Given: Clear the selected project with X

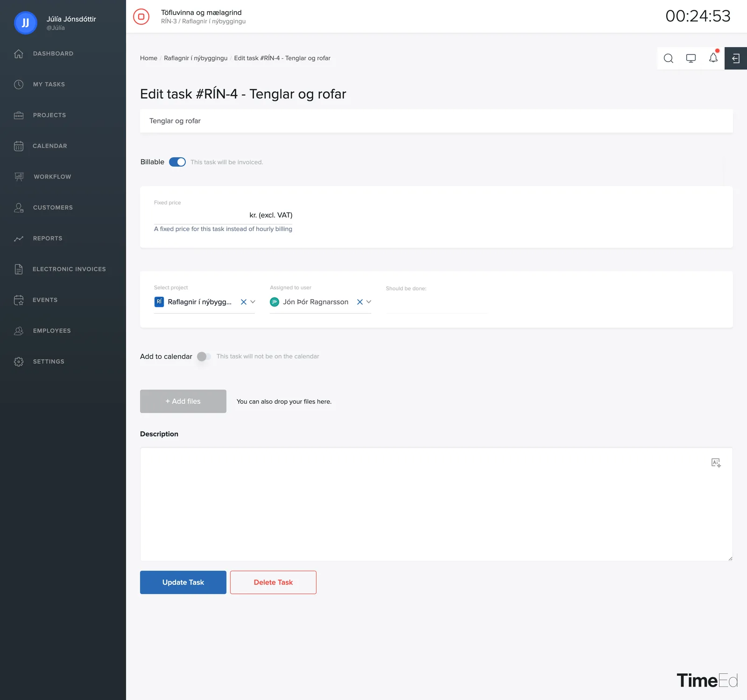Looking at the screenshot, I should pyautogui.click(x=243, y=302).
